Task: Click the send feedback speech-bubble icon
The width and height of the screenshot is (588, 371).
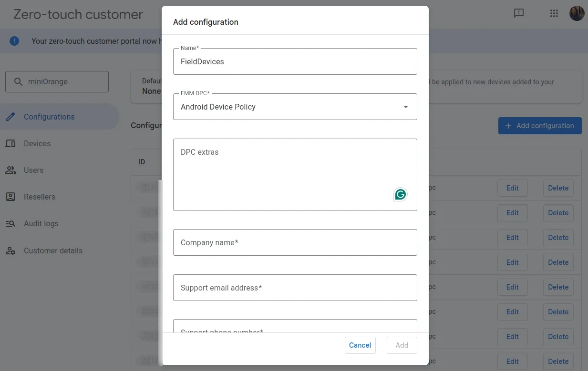Action: [x=519, y=13]
